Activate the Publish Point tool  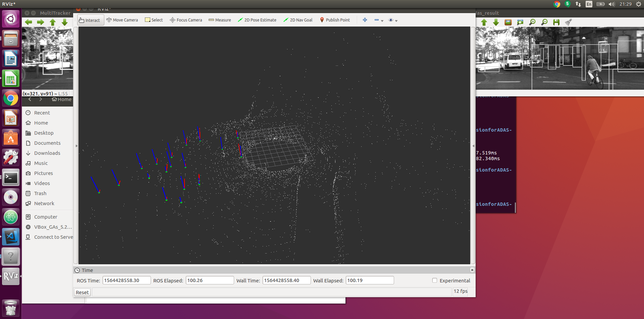tap(335, 20)
